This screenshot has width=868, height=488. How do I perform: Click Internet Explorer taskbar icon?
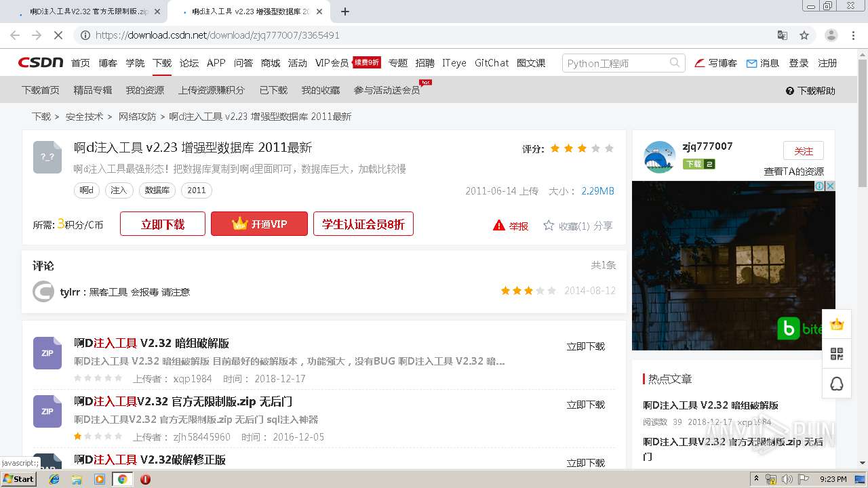pyautogui.click(x=54, y=479)
